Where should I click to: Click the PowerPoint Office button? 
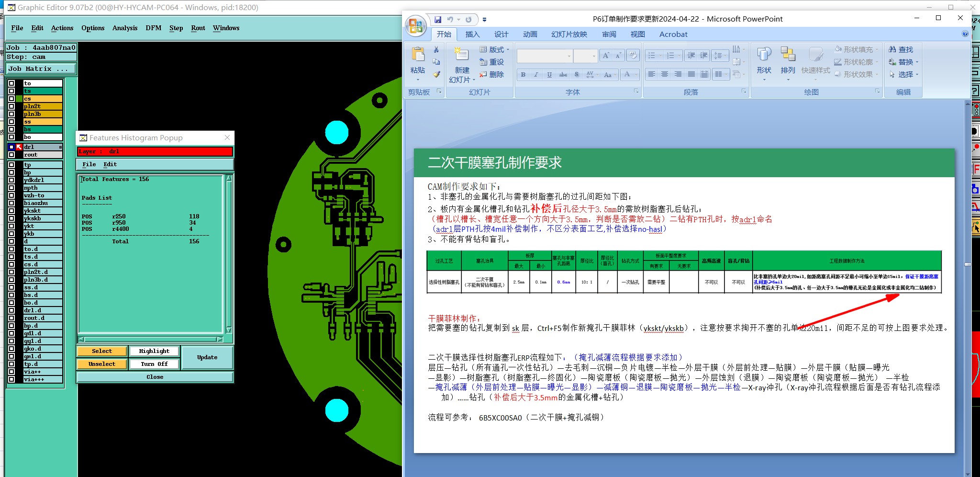click(x=415, y=25)
